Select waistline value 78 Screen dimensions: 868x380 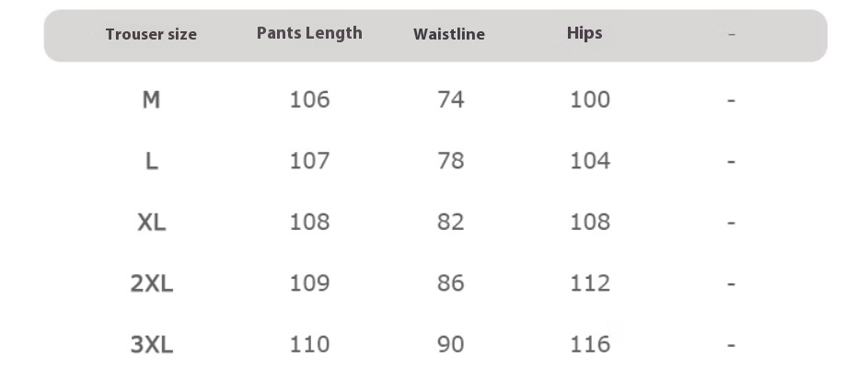pyautogui.click(x=451, y=161)
